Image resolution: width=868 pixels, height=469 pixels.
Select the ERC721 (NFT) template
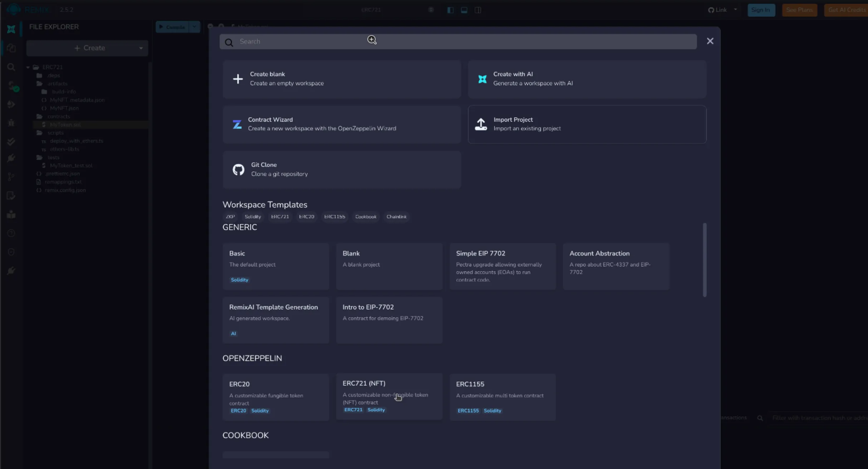(389, 396)
